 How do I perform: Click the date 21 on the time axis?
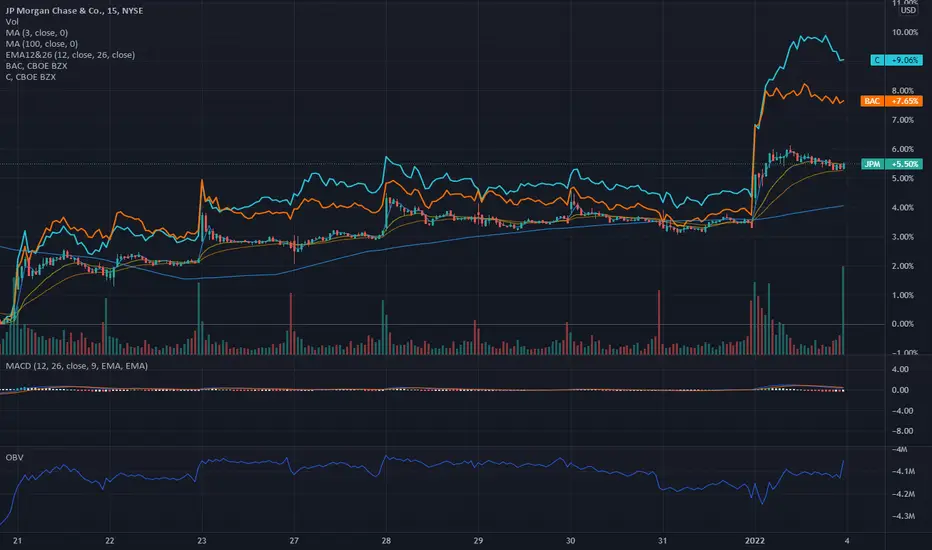click(17, 540)
